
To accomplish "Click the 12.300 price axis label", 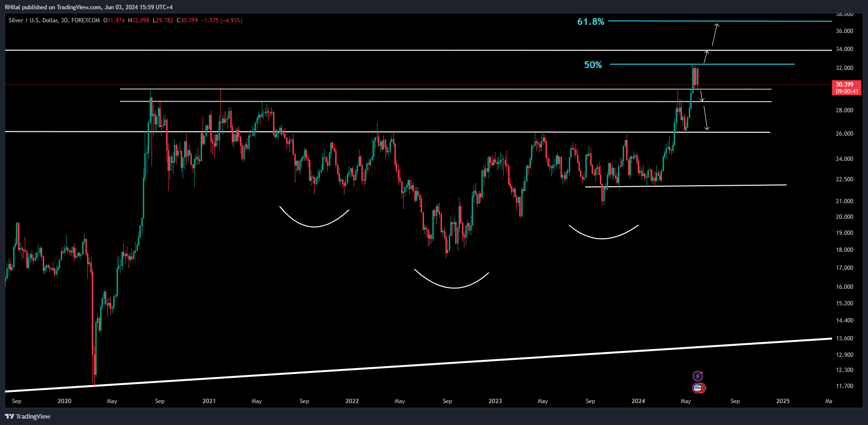I will [845, 370].
